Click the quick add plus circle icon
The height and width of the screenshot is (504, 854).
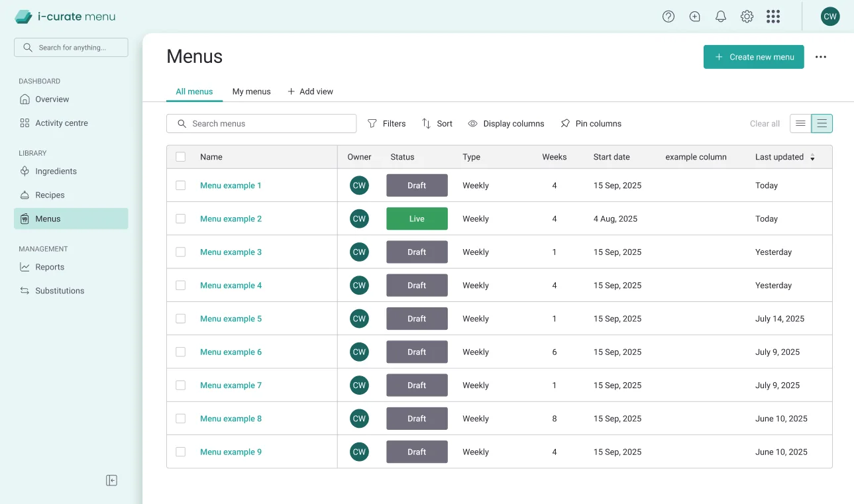(x=694, y=17)
